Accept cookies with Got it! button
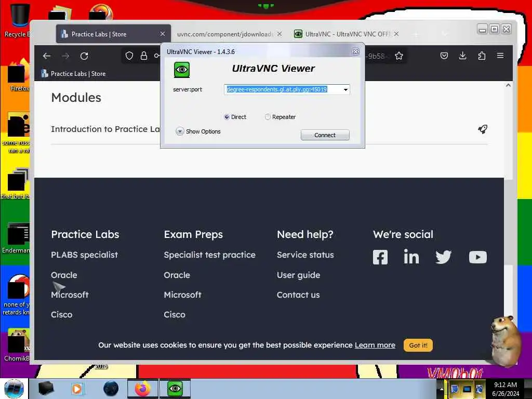This screenshot has height=399, width=532. click(x=418, y=345)
